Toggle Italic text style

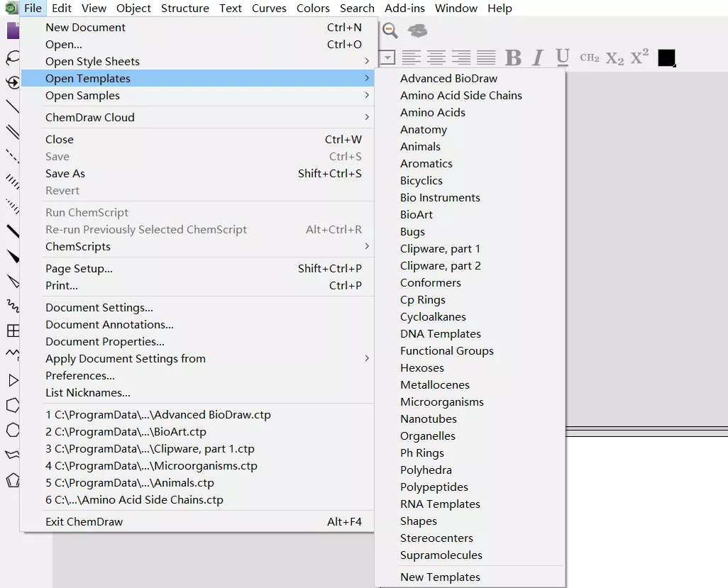(x=538, y=57)
